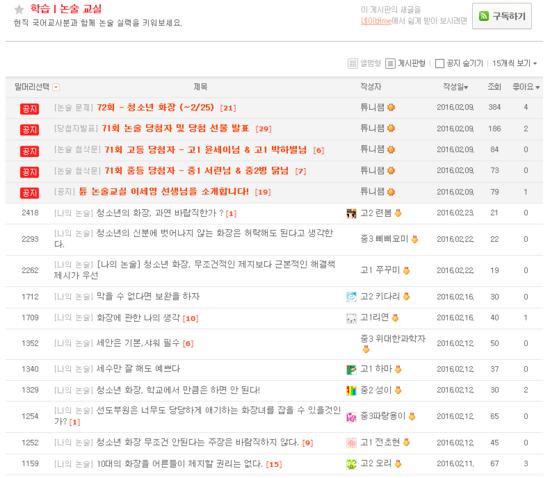
Task: Open the 15개씩 보기 dropdown
Action: click(x=515, y=63)
